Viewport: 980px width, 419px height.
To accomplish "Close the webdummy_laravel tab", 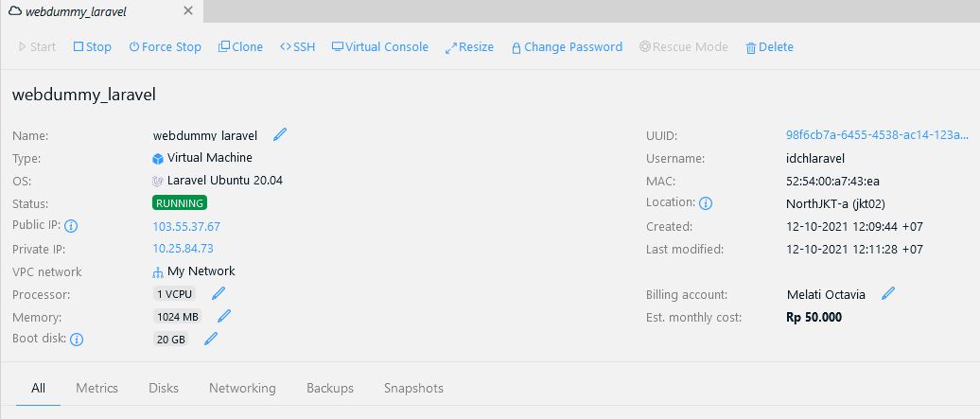I will tap(187, 10).
